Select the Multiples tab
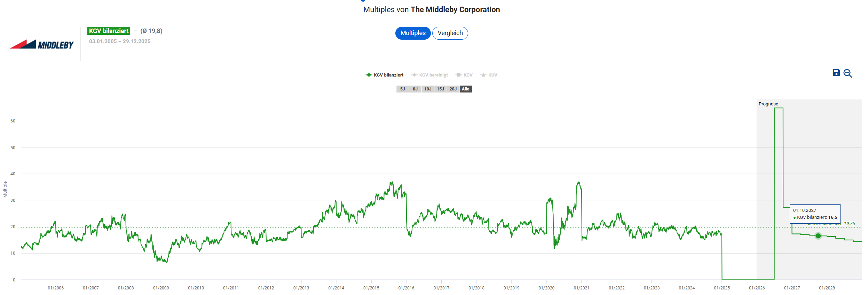 coord(413,33)
